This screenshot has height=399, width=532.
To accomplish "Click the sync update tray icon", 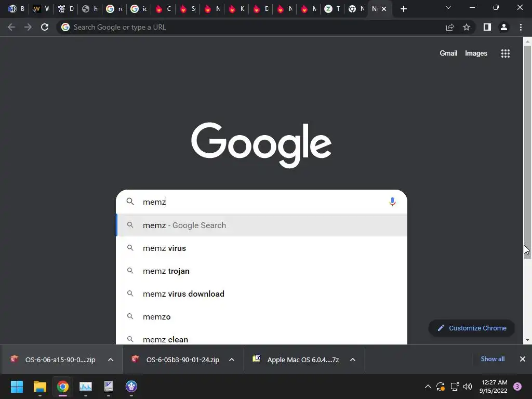I will pos(441,387).
